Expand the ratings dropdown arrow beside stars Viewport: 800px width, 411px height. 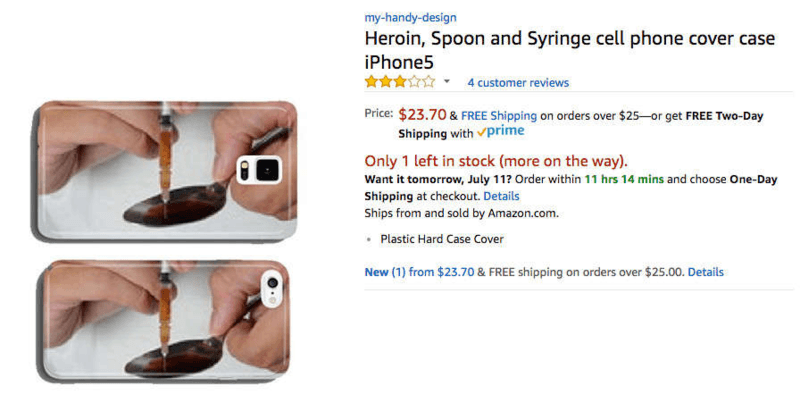click(x=447, y=82)
